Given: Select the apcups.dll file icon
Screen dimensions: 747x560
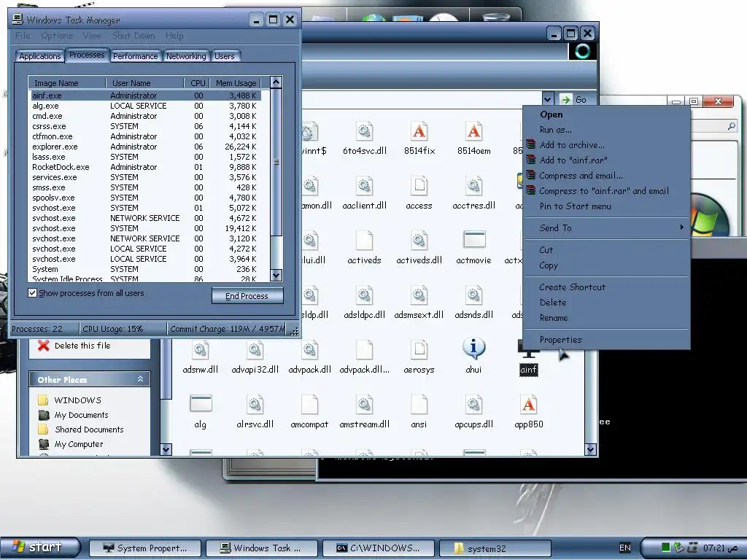Looking at the screenshot, I should click(x=473, y=405).
